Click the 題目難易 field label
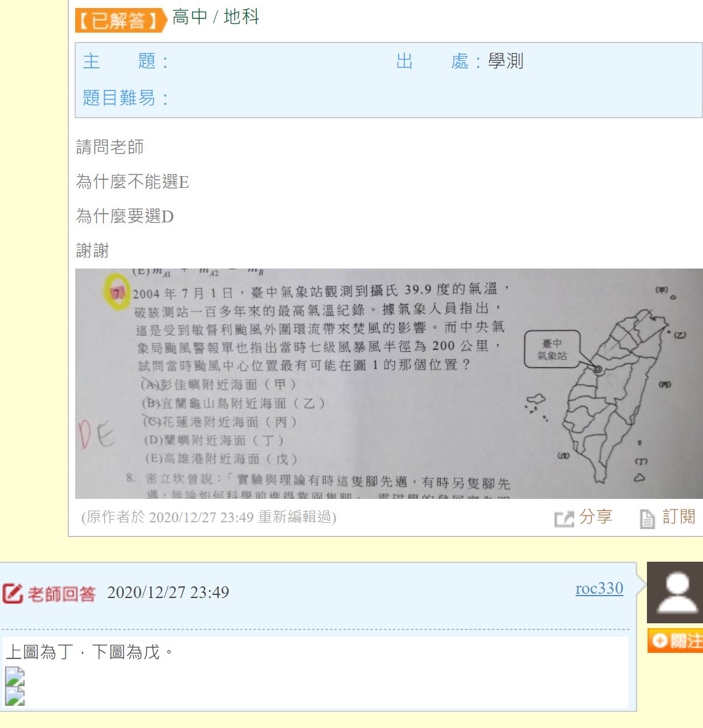703x728 pixels. click(125, 98)
